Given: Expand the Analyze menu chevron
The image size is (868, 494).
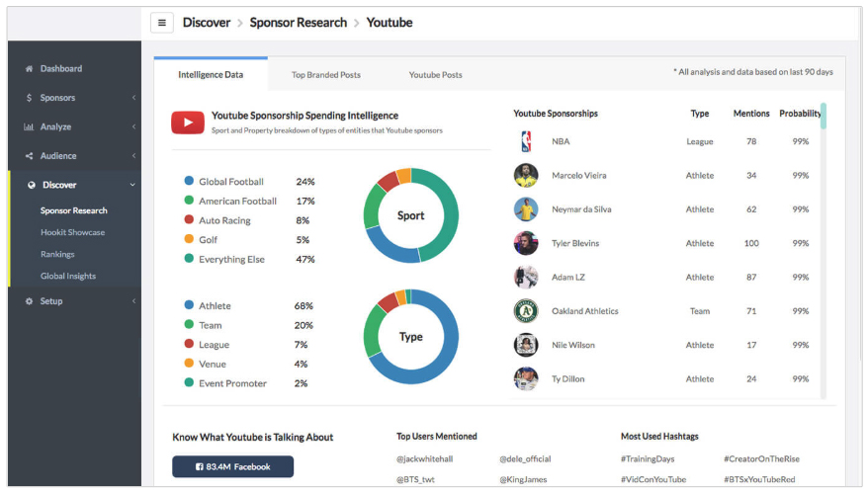Looking at the screenshot, I should pyautogui.click(x=133, y=126).
